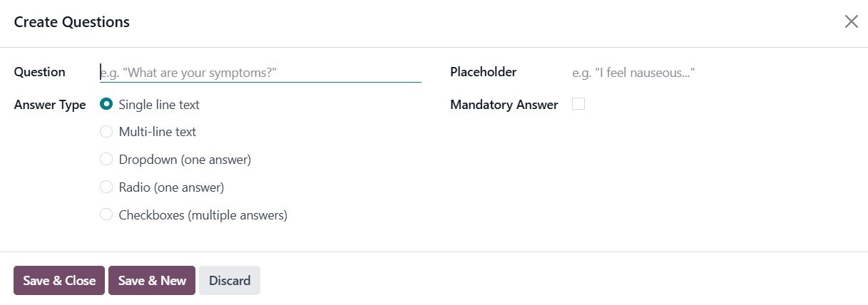Choose the Checkboxes (multiple answers) radio circle
The height and width of the screenshot is (305, 868).
point(106,214)
